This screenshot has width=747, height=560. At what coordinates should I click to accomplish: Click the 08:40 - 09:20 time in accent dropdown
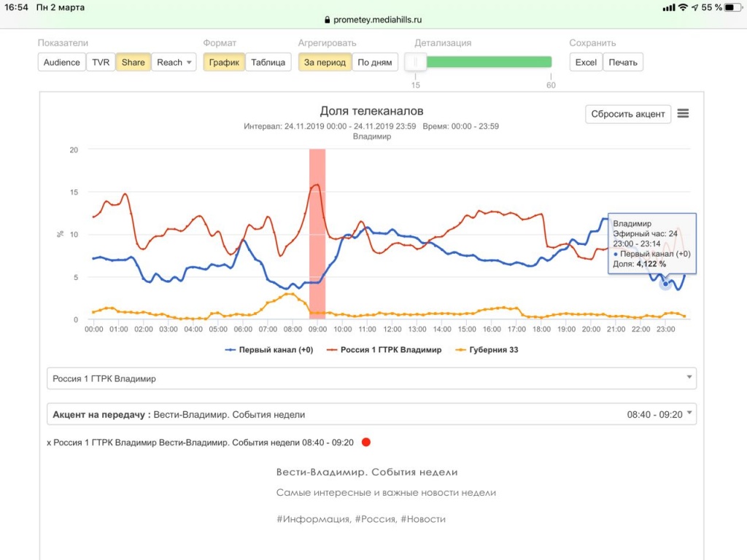click(654, 415)
